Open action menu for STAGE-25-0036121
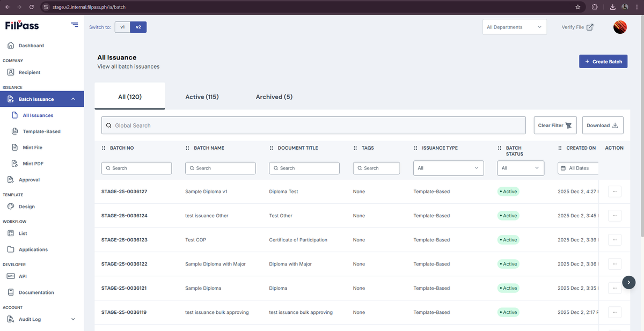644x331 pixels. pyautogui.click(x=614, y=288)
